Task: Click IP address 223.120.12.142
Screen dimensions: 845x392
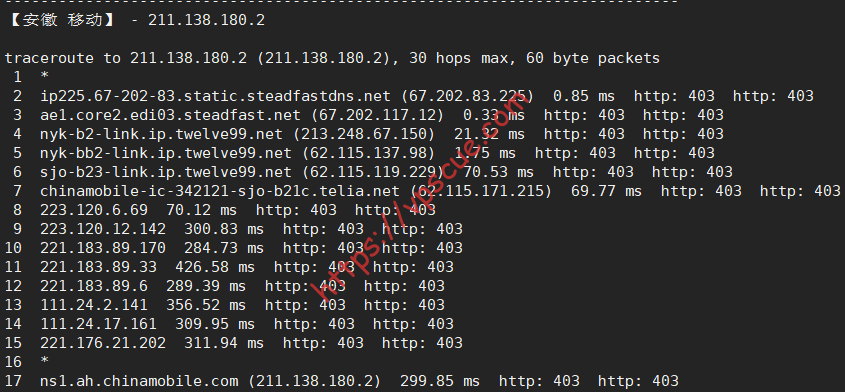Action: (x=103, y=229)
